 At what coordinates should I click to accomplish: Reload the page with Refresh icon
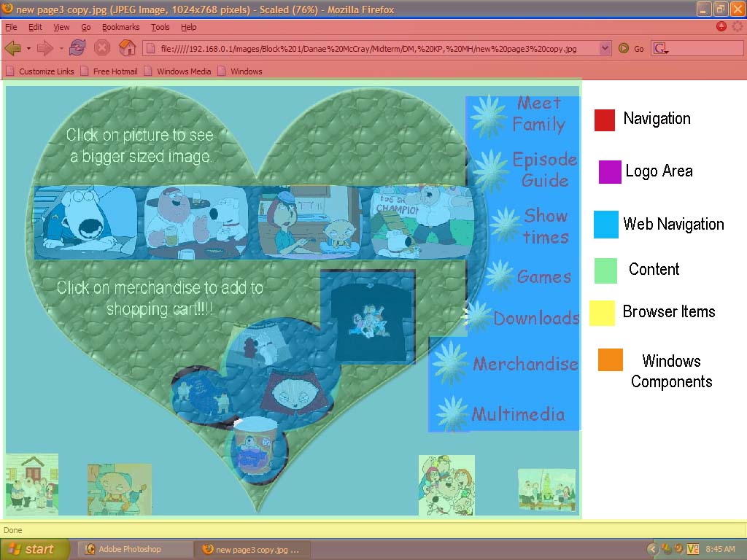click(x=77, y=48)
